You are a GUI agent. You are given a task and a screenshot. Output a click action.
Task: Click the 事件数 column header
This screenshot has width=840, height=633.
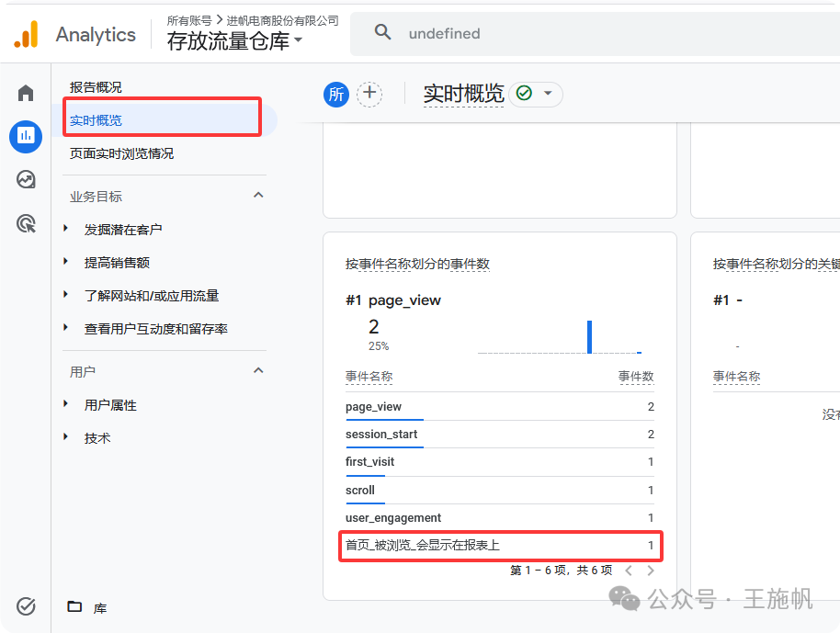[636, 377]
